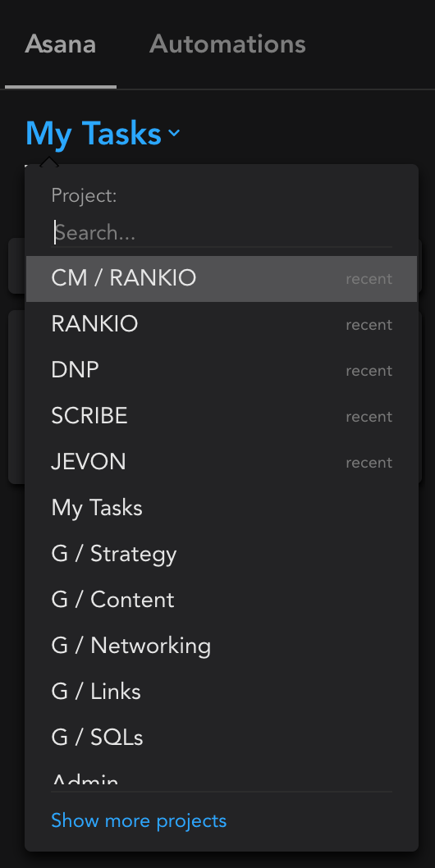Viewport: 435px width, 868px height.
Task: Pick the DNP project
Action: [x=222, y=370]
